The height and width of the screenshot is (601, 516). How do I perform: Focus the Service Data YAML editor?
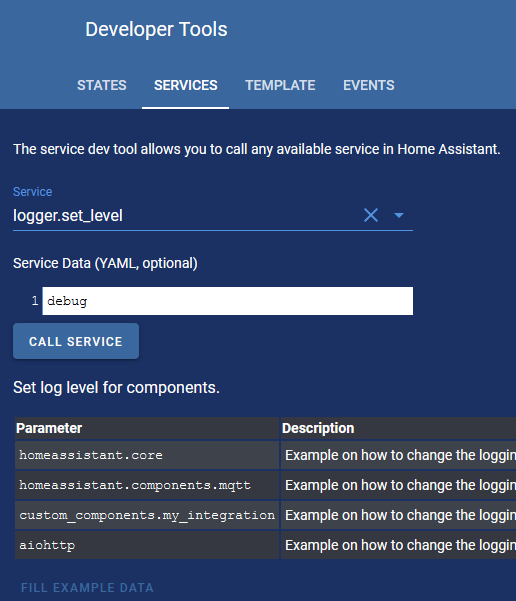coord(228,301)
